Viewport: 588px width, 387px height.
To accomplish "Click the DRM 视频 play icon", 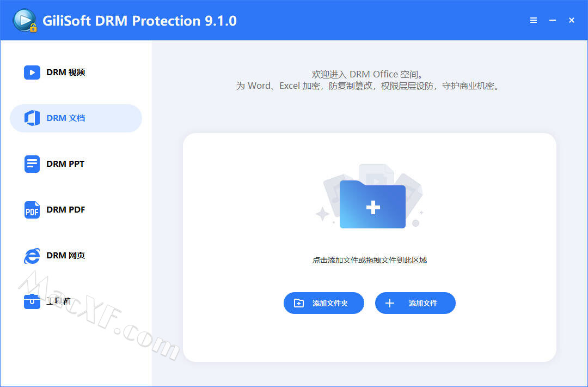I will 32,72.
